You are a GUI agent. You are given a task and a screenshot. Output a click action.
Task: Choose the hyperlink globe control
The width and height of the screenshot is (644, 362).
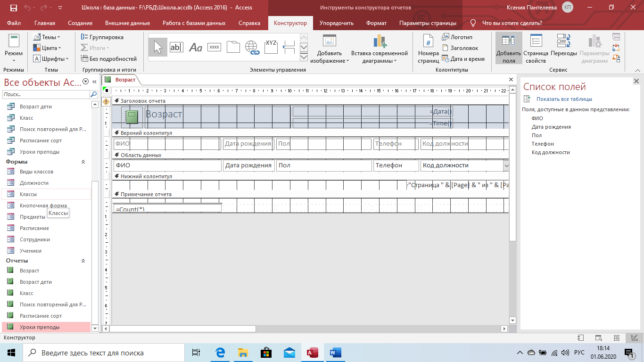point(252,47)
